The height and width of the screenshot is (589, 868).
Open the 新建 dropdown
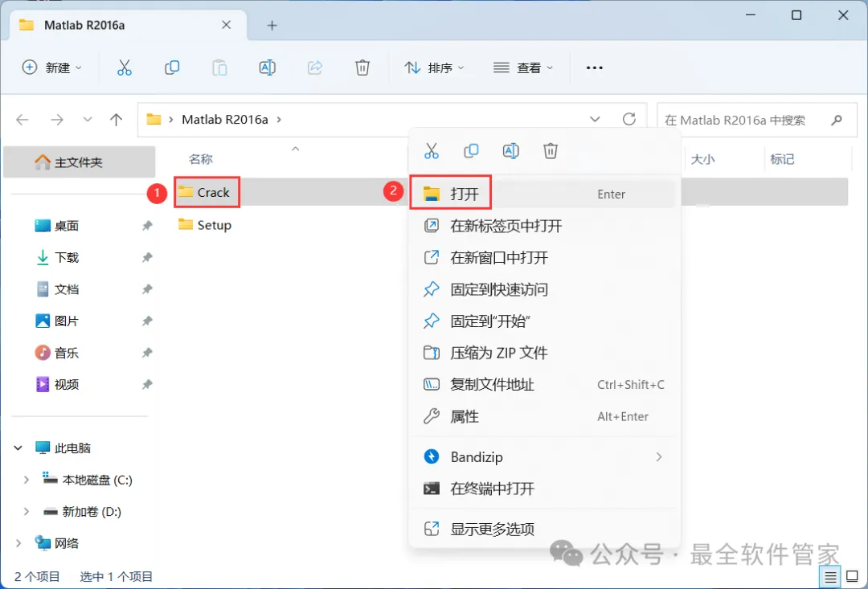[51, 67]
